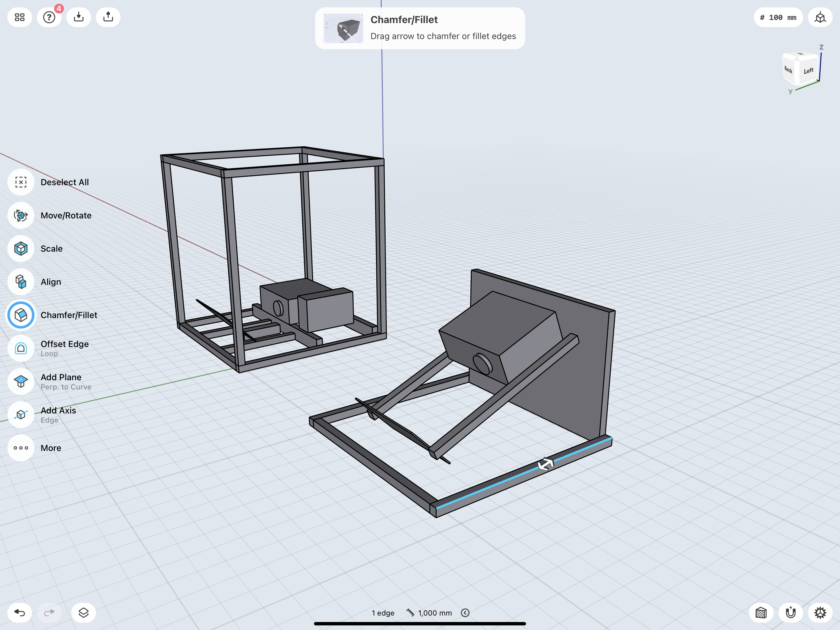Click the 1,000 mm length value
Image resolution: width=840 pixels, height=630 pixels.
coord(435,613)
